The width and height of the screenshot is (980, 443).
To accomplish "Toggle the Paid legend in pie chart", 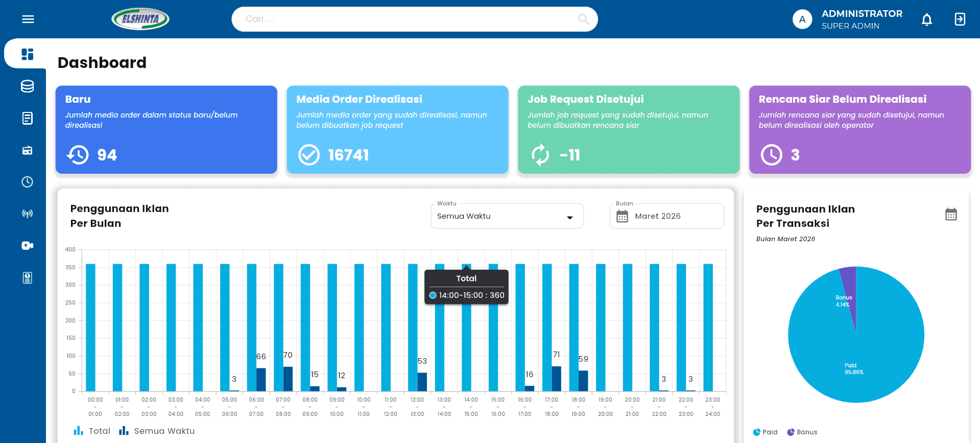I will (x=765, y=432).
